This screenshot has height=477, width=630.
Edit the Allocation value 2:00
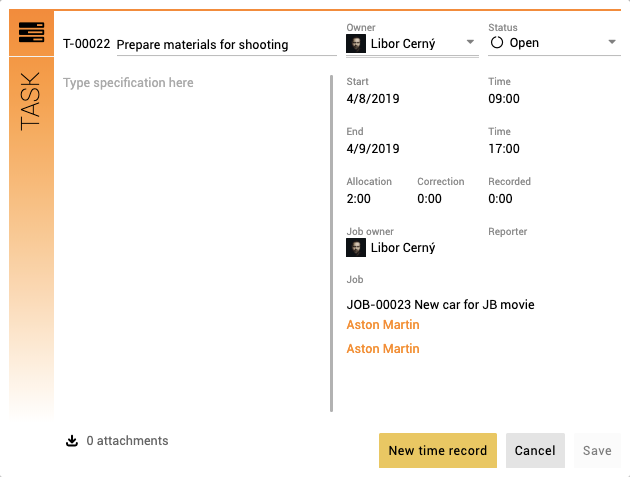click(359, 199)
